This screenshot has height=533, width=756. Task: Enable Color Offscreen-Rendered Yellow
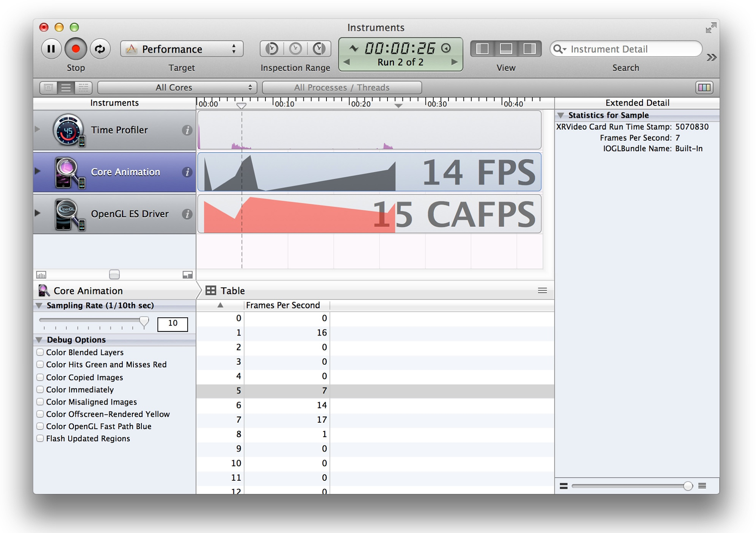(x=40, y=414)
